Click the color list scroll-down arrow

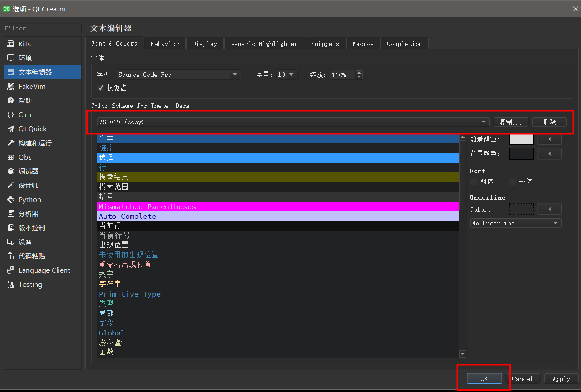tap(463, 354)
